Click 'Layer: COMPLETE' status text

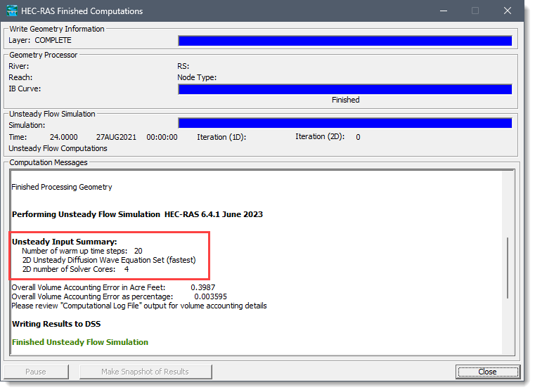pos(40,40)
